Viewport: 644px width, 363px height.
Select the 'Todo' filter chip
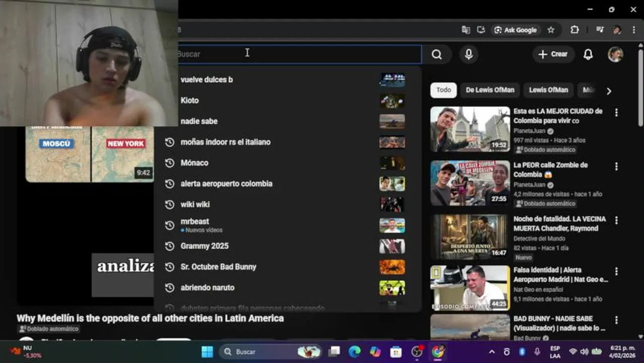443,90
